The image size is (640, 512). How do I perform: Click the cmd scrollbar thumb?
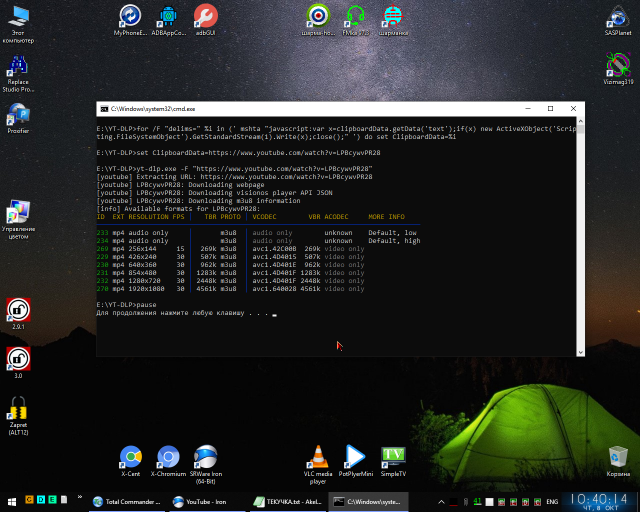pos(580,129)
